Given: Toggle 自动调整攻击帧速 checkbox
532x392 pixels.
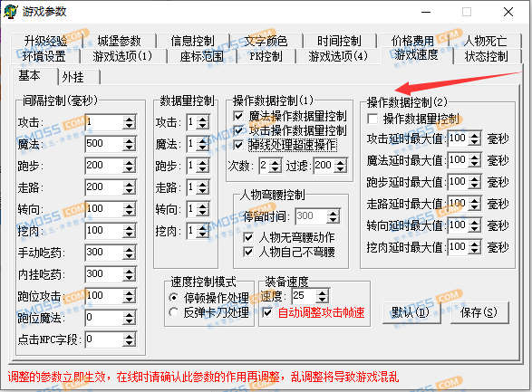Looking at the screenshot, I should [267, 312].
